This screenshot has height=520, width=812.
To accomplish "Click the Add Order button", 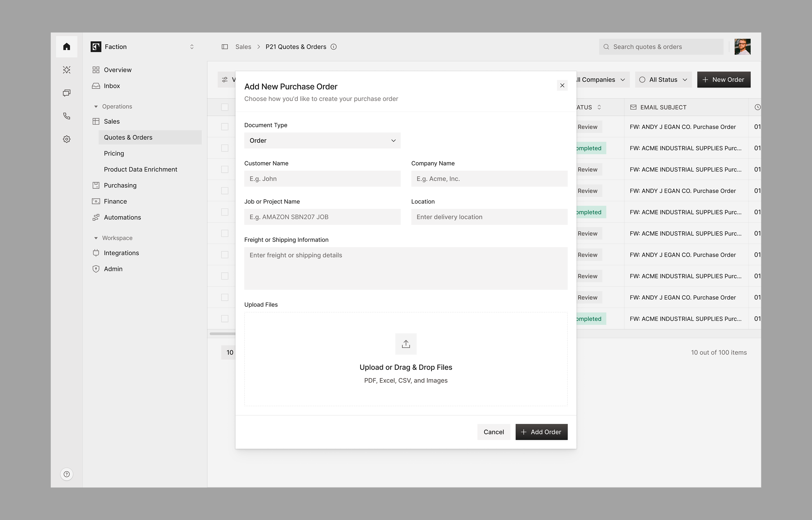I will [x=542, y=432].
